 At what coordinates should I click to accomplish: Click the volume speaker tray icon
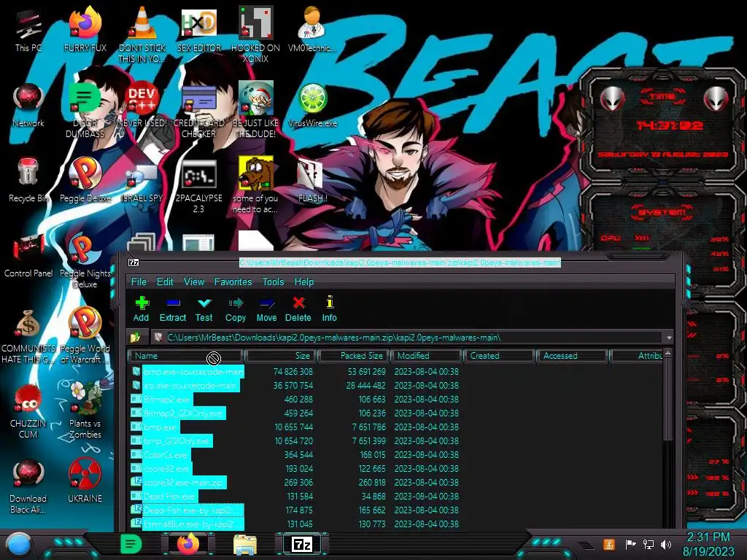(666, 544)
